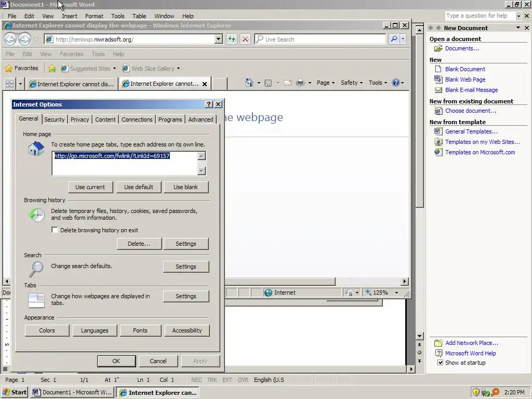Screen dimensions: 532x399
Task: Click the Start button
Action: (x=14, y=392)
